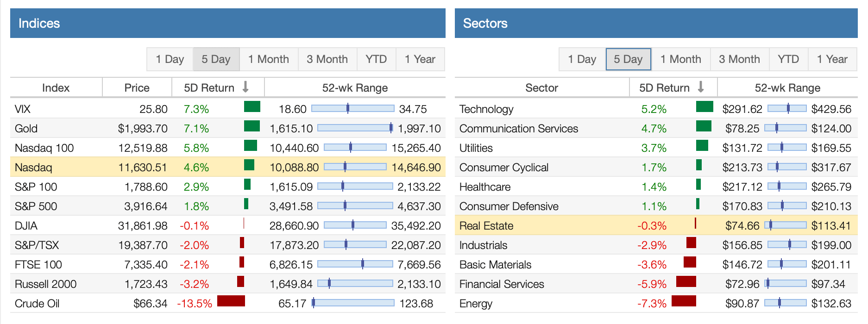Show YTD returns for Sectors
This screenshot has height=324, width=868.
pos(788,59)
